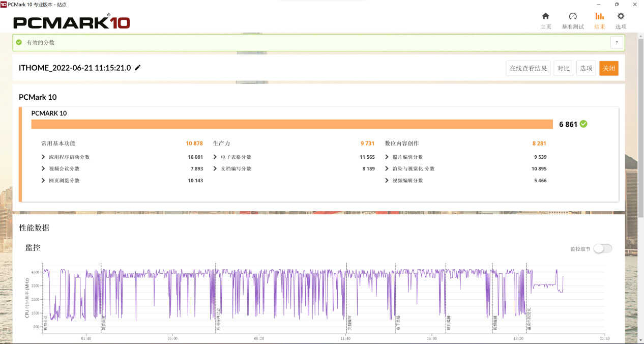Click the orange PCMark 10 score bar
Image resolution: width=644 pixels, height=344 pixels.
tap(292, 124)
